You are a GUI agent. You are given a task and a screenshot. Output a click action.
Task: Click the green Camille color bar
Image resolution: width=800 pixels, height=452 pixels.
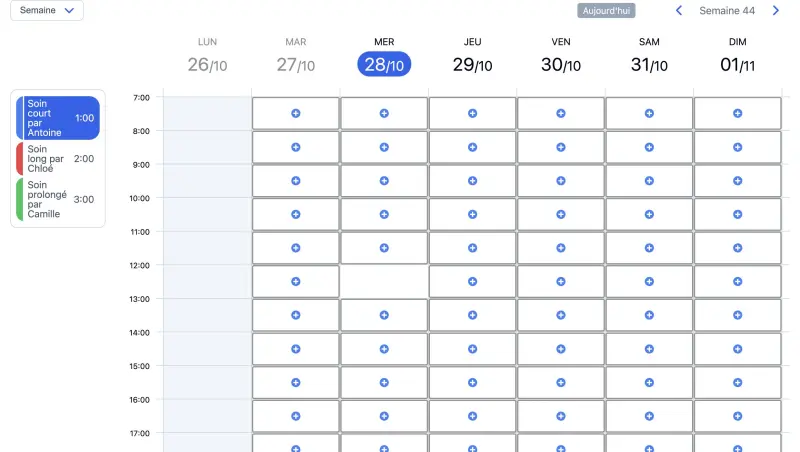[19, 199]
